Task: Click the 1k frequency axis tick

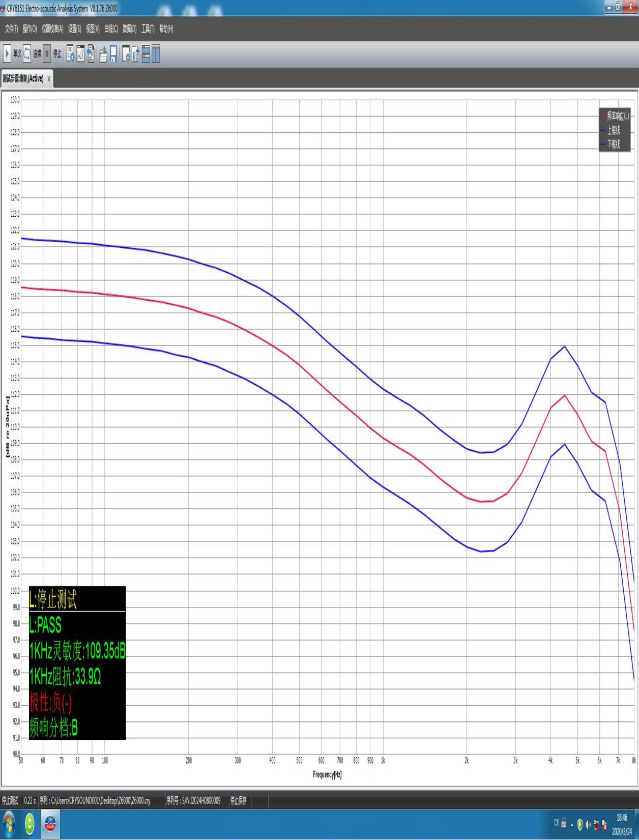Action: [x=383, y=761]
